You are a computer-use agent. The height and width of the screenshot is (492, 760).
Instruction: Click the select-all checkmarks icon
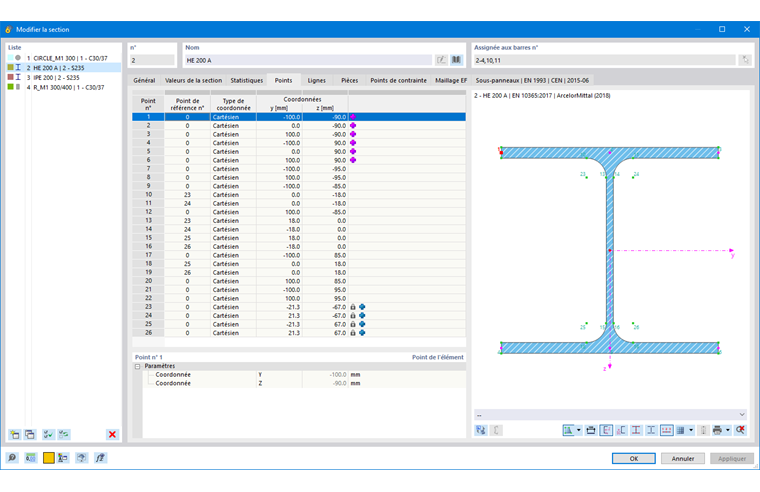(x=48, y=434)
